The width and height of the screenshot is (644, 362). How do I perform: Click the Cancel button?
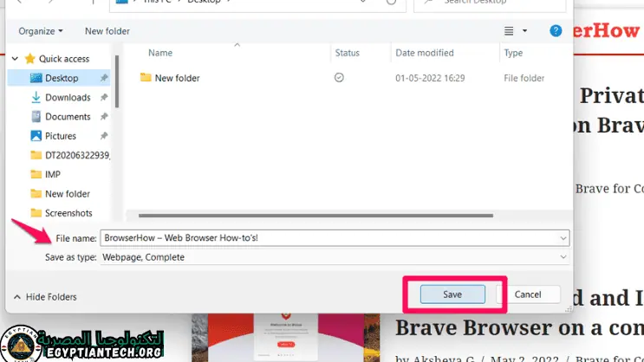528,294
